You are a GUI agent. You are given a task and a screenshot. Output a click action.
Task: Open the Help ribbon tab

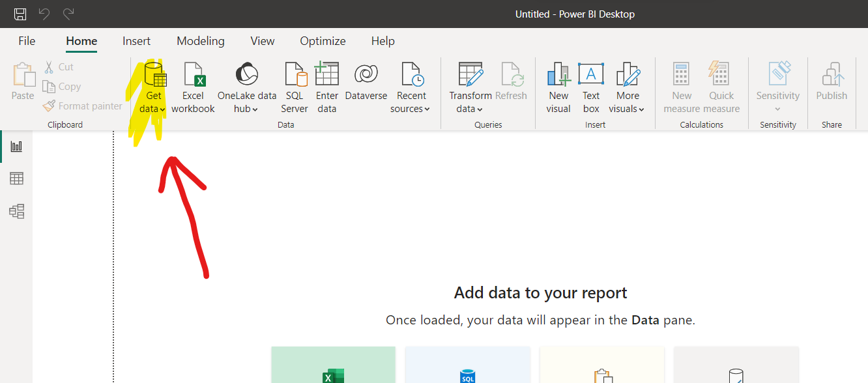[x=383, y=41]
